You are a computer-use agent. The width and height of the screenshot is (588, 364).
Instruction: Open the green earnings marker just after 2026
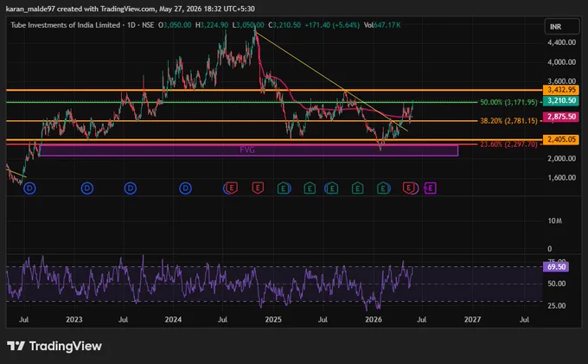383,188
